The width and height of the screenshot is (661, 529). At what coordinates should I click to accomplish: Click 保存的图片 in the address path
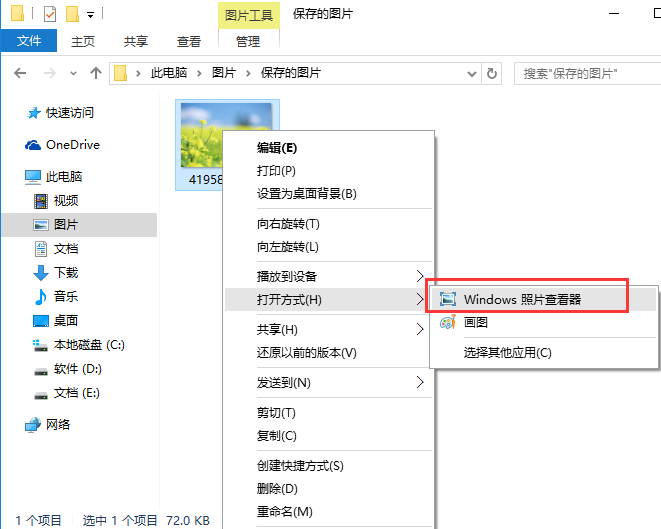(x=290, y=73)
